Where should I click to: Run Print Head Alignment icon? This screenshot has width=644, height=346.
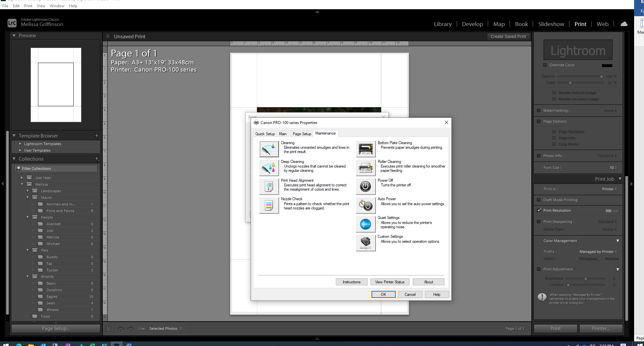[269, 187]
